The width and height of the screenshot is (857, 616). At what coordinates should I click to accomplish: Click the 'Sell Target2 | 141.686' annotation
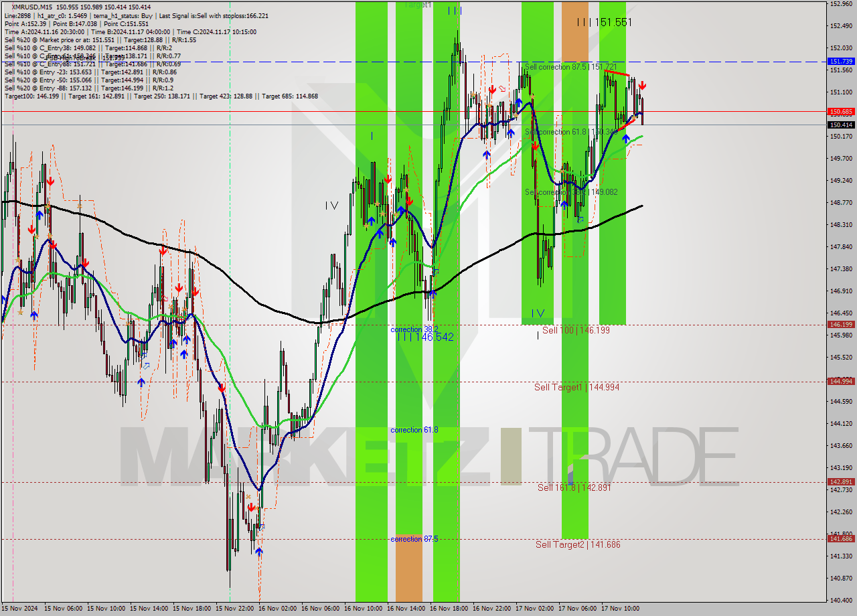pyautogui.click(x=578, y=544)
